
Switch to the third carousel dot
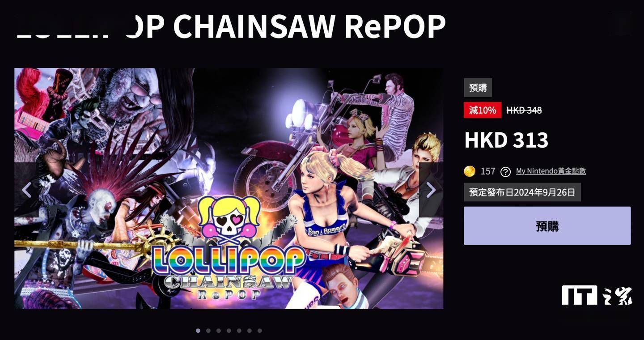coord(219,331)
